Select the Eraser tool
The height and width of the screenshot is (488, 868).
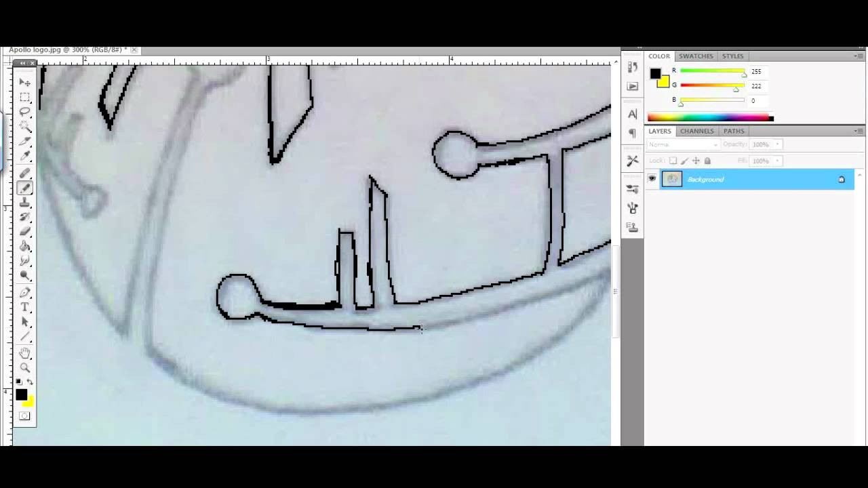[x=25, y=232]
